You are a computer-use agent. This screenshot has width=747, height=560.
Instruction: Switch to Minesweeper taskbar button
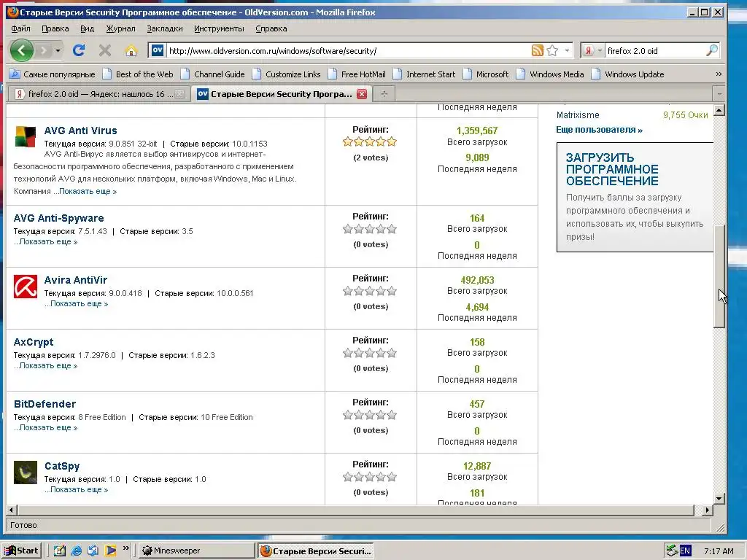click(x=197, y=551)
